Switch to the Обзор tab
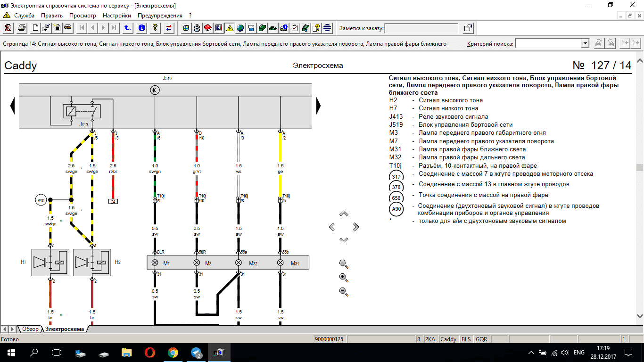Screen dimensions: 644x362 pos(30,329)
